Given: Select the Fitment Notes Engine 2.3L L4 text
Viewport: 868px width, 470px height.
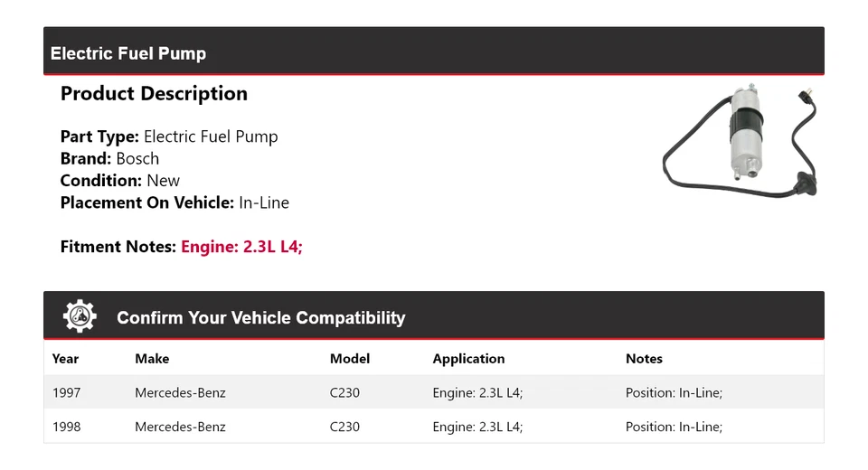Looking at the screenshot, I should pos(241,247).
